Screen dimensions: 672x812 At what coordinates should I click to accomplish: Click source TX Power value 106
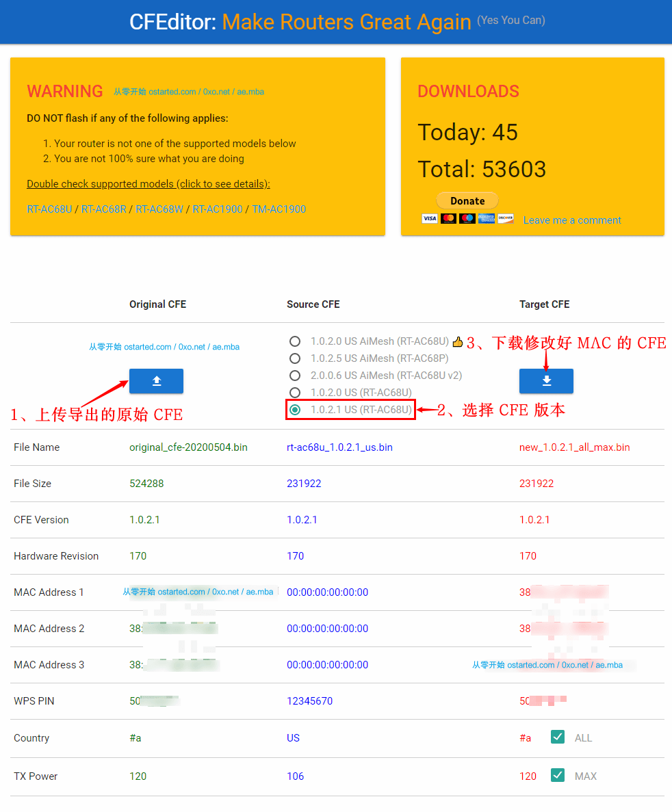[296, 776]
